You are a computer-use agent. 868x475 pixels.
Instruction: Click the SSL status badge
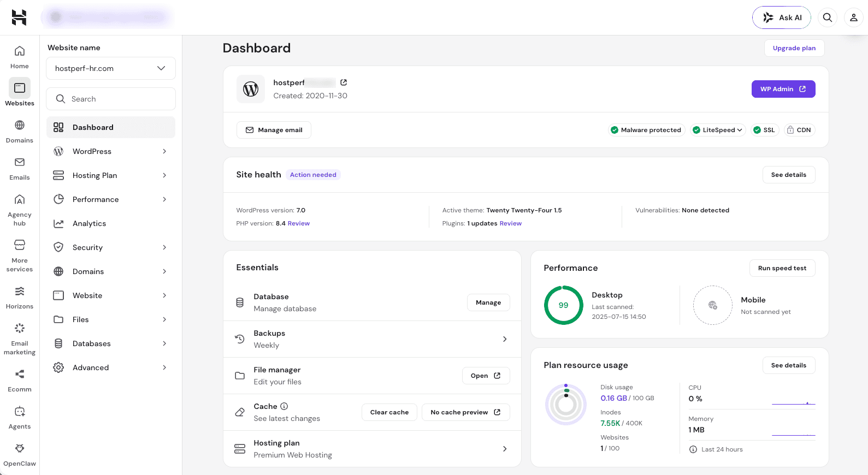tap(764, 130)
